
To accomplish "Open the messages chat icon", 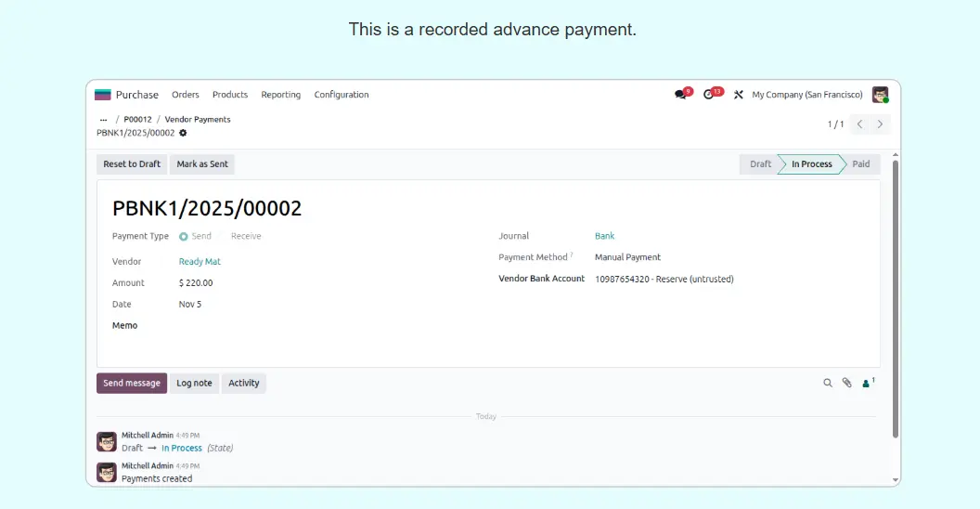I will click(x=681, y=95).
